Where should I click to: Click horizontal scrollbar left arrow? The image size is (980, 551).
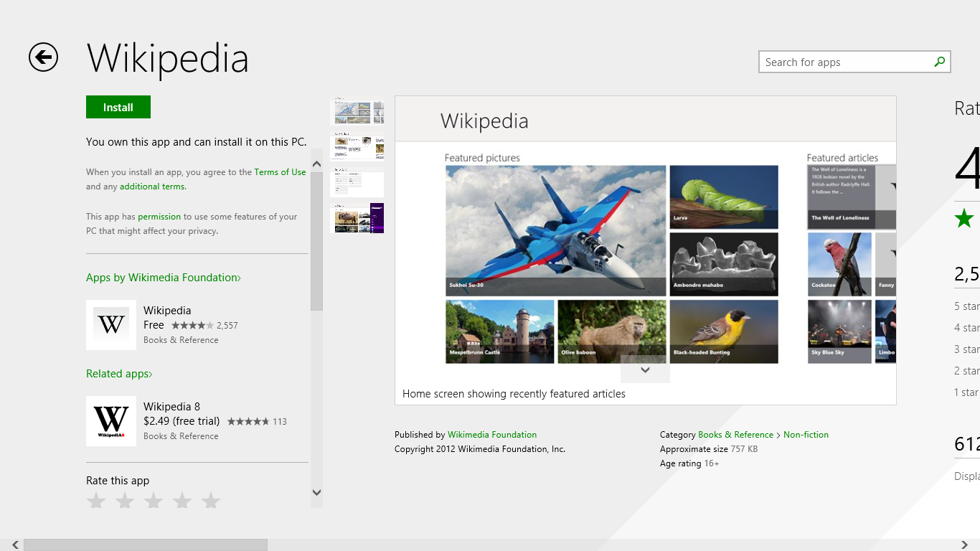coord(15,545)
